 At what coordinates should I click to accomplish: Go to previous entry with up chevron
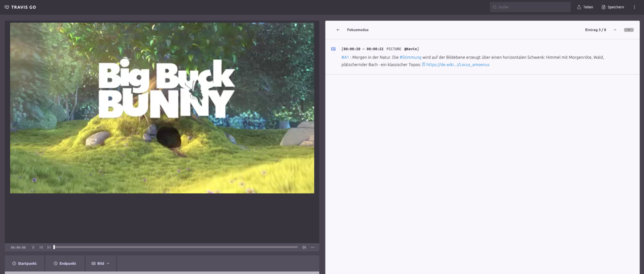[615, 30]
